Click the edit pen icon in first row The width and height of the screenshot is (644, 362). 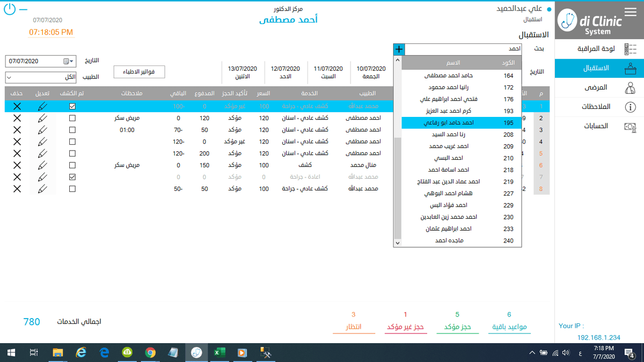click(x=42, y=106)
